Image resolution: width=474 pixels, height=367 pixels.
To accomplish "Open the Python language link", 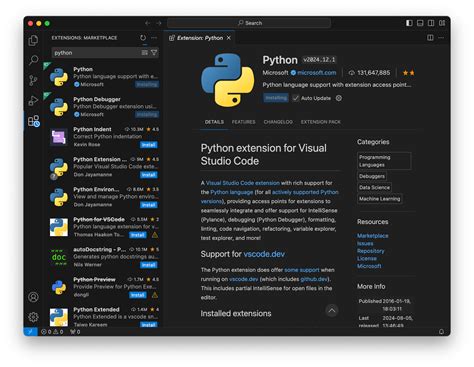I will (232, 192).
